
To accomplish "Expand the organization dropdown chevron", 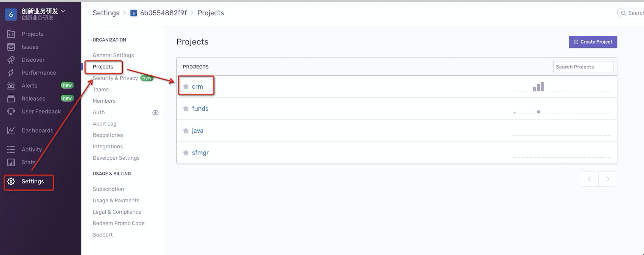I will [x=63, y=11].
